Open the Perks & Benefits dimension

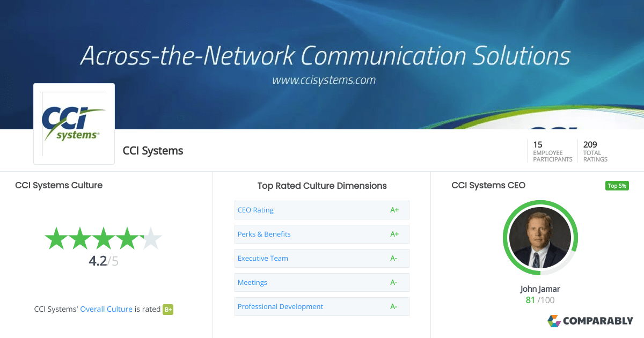pos(264,234)
